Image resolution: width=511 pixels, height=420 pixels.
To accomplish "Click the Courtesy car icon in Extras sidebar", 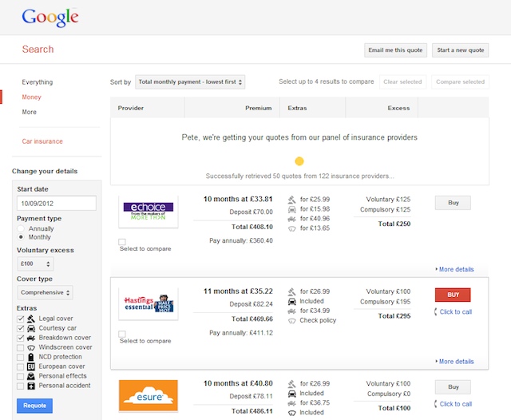I will (x=31, y=328).
